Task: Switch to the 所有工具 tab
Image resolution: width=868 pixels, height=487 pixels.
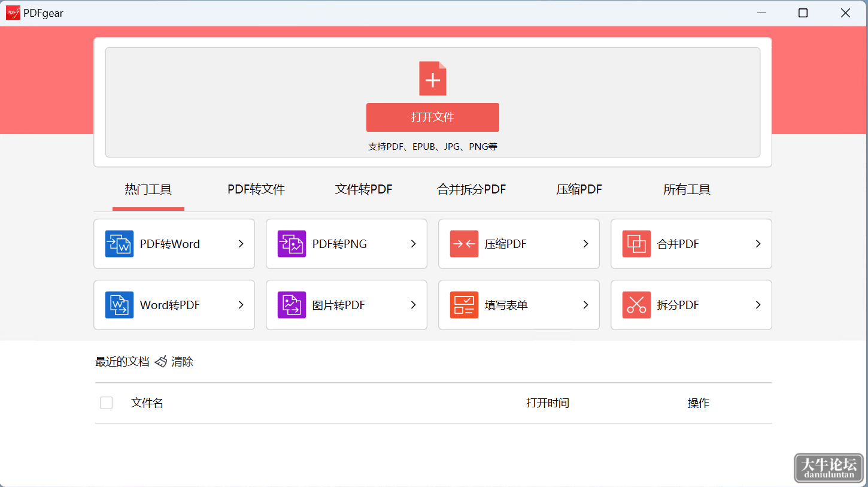Action: point(687,190)
